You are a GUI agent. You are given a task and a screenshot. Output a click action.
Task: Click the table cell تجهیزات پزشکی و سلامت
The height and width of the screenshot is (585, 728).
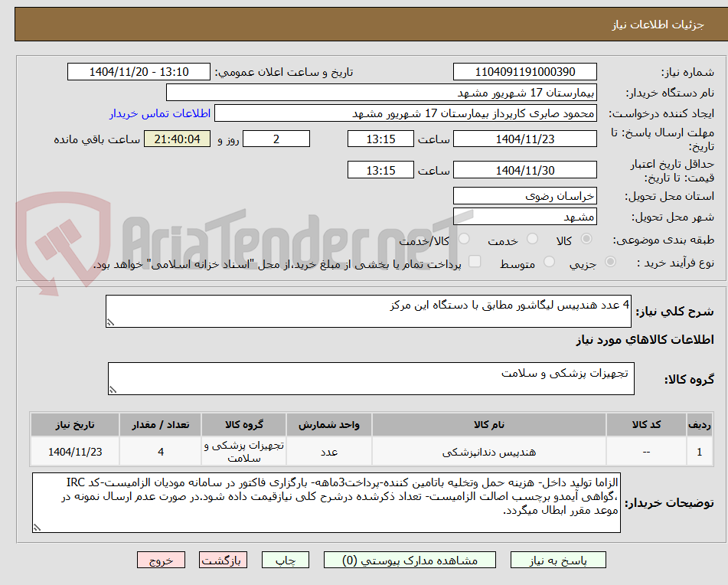coord(243,452)
